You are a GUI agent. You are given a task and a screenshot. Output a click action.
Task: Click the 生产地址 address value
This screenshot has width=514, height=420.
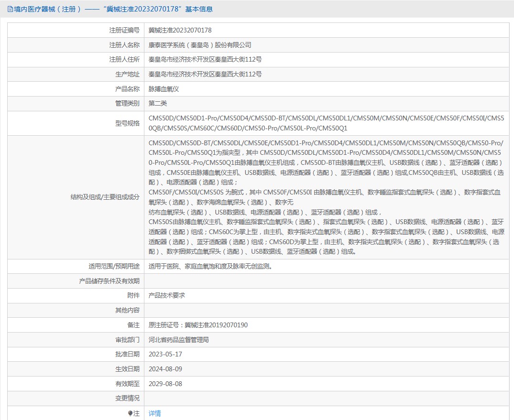pos(205,74)
